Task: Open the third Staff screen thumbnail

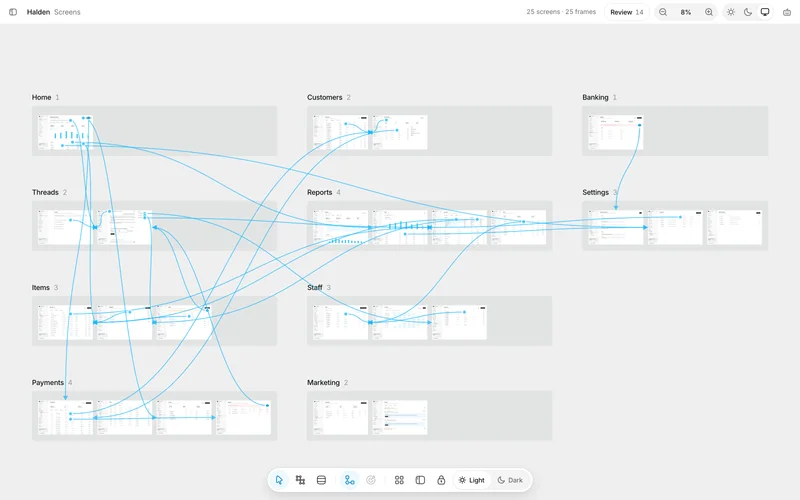Action: click(x=459, y=322)
